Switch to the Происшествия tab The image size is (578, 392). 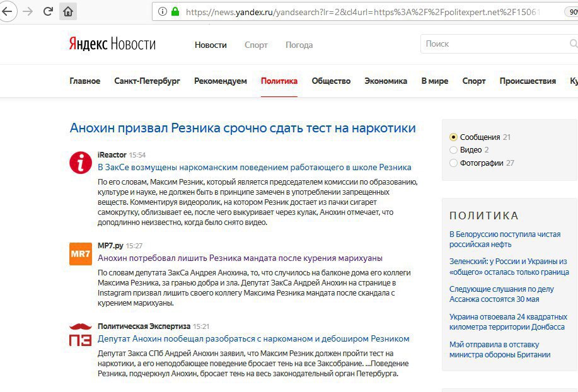coord(528,81)
